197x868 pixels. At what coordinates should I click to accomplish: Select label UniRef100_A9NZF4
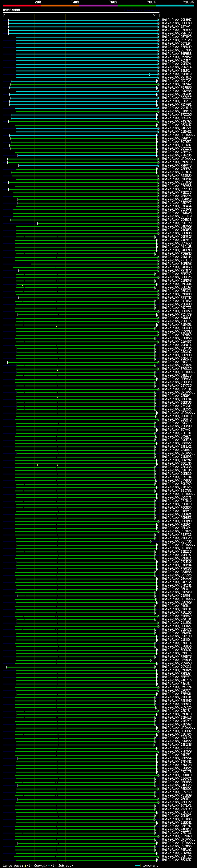pyautogui.click(x=177, y=67)
